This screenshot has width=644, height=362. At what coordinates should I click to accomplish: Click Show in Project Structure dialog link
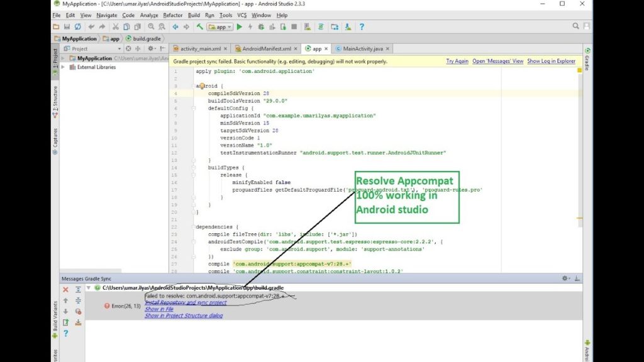pos(184,315)
